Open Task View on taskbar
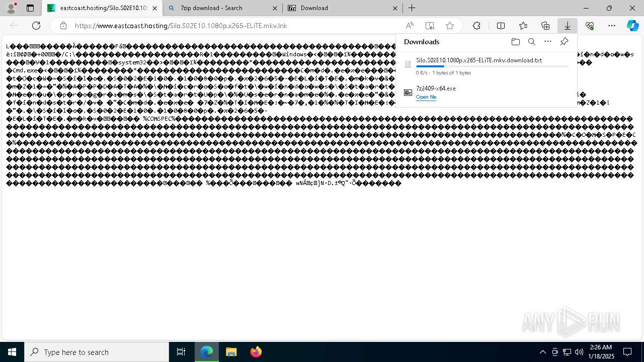Screen dimensions: 644x362 [x=181, y=352]
